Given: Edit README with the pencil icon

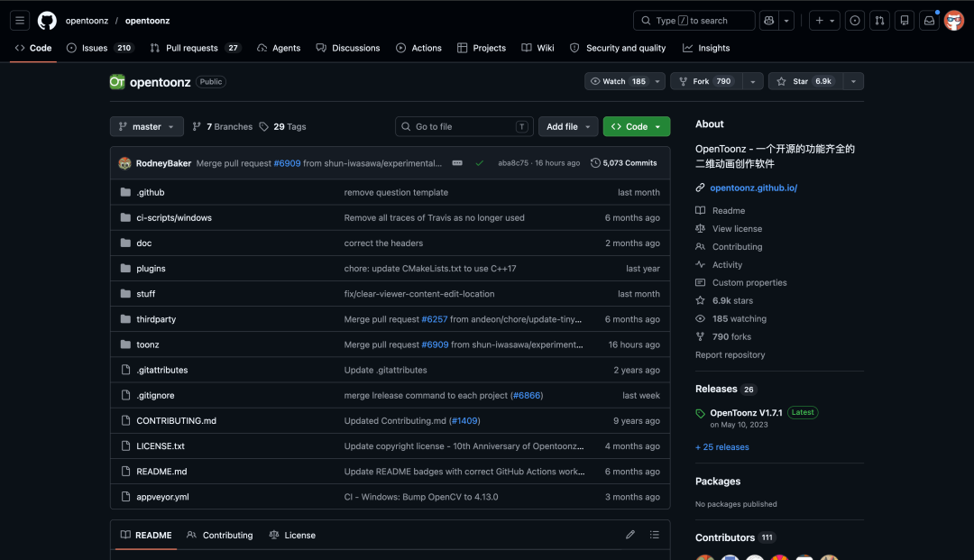Looking at the screenshot, I should click(x=629, y=535).
